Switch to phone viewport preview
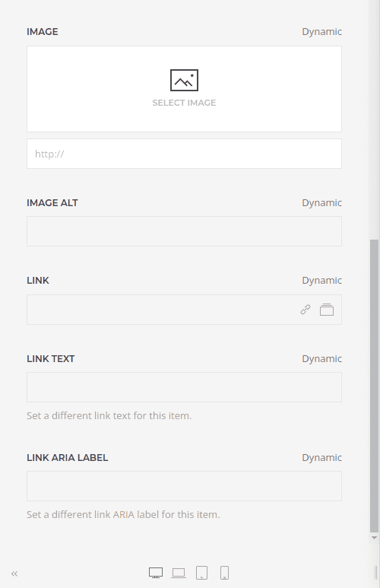Image resolution: width=380 pixels, height=588 pixels. (x=224, y=573)
